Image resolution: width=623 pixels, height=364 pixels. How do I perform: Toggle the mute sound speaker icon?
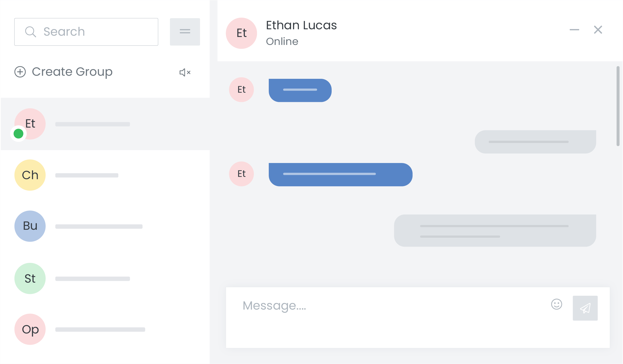185,72
